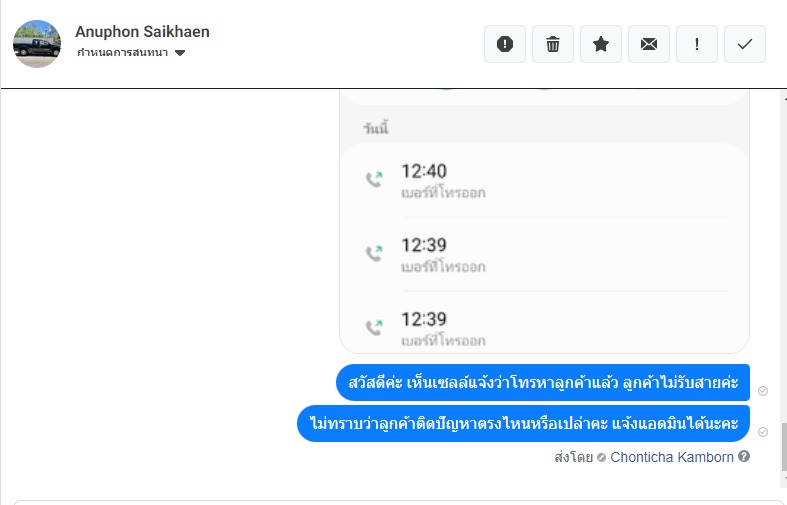Select the blue message starting with ไม่ทราบว่า
Viewport: 787px width, 505px height.
point(523,424)
